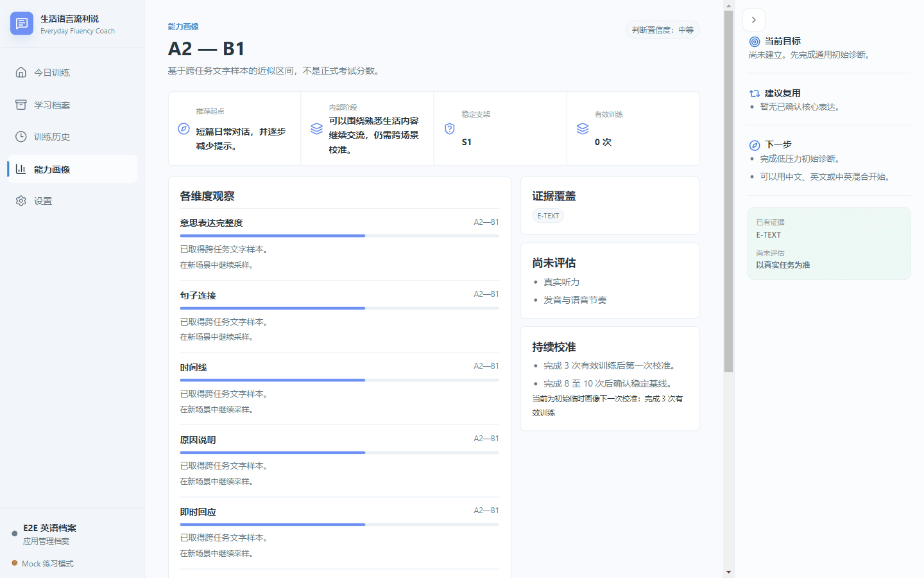Click 完成 3 次有效训练后第一次校准
Screen dimensions: 924x578
611,365
